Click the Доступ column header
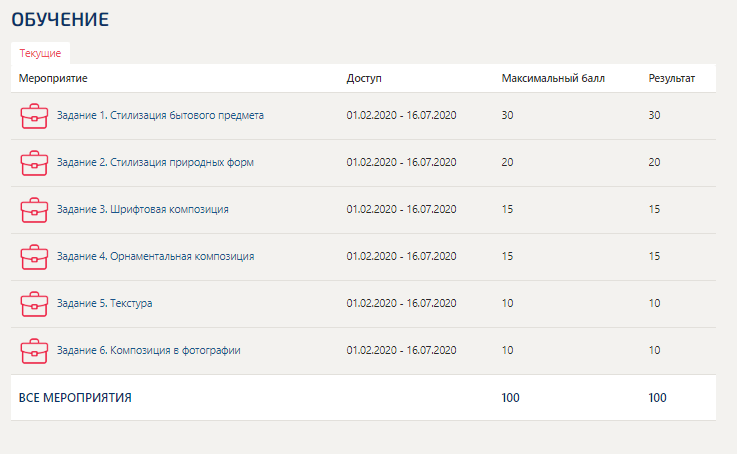737x454 pixels. coord(364,78)
